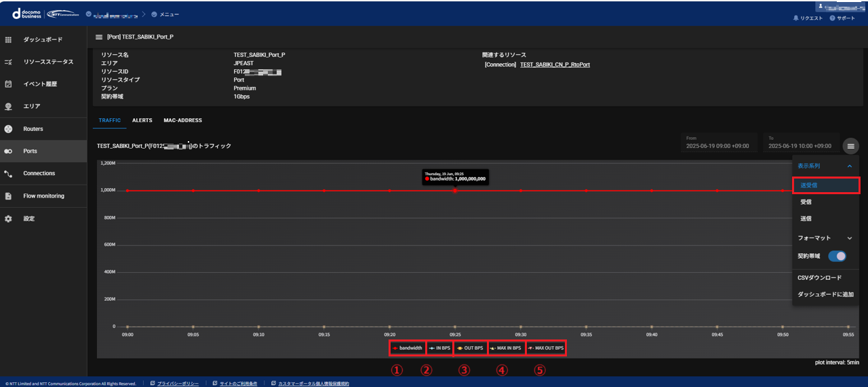Switch to the MAC-ADDRESS tab
The height and width of the screenshot is (387, 868).
[182, 120]
